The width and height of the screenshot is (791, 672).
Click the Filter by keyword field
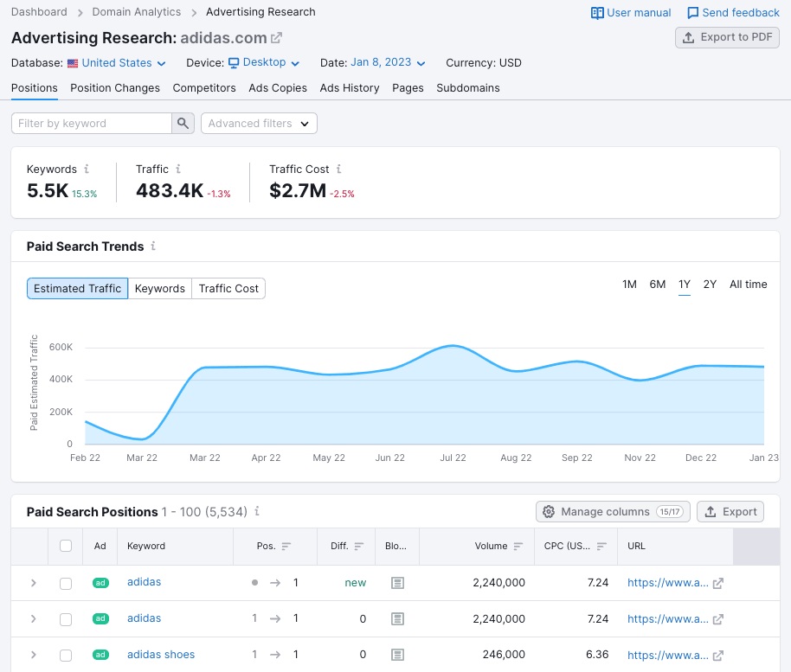point(92,123)
